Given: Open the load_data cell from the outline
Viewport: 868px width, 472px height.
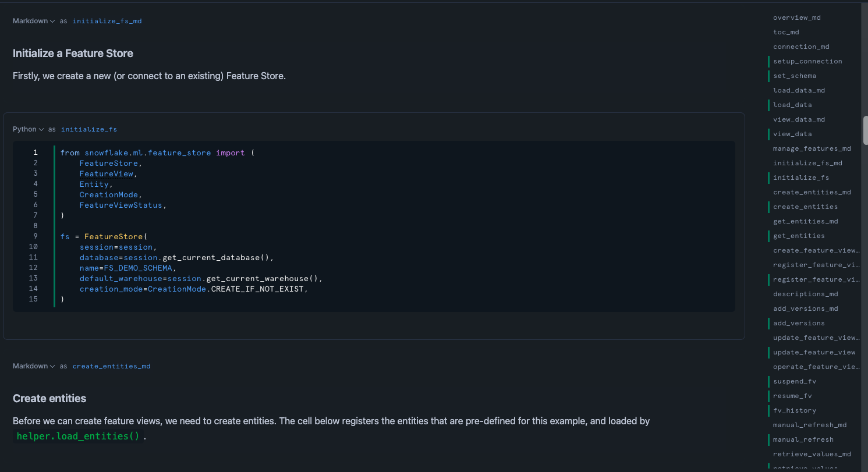Looking at the screenshot, I should (x=792, y=105).
